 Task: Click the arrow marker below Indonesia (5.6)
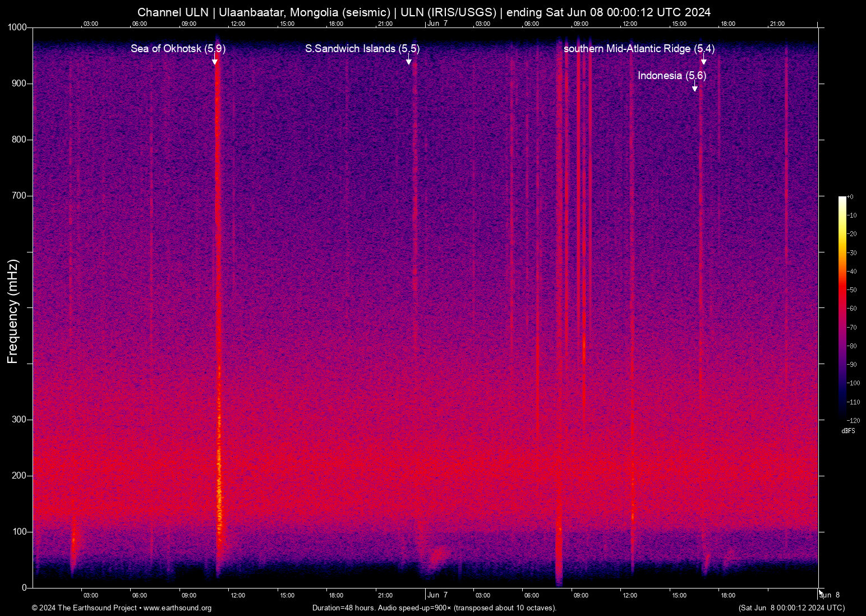[694, 86]
